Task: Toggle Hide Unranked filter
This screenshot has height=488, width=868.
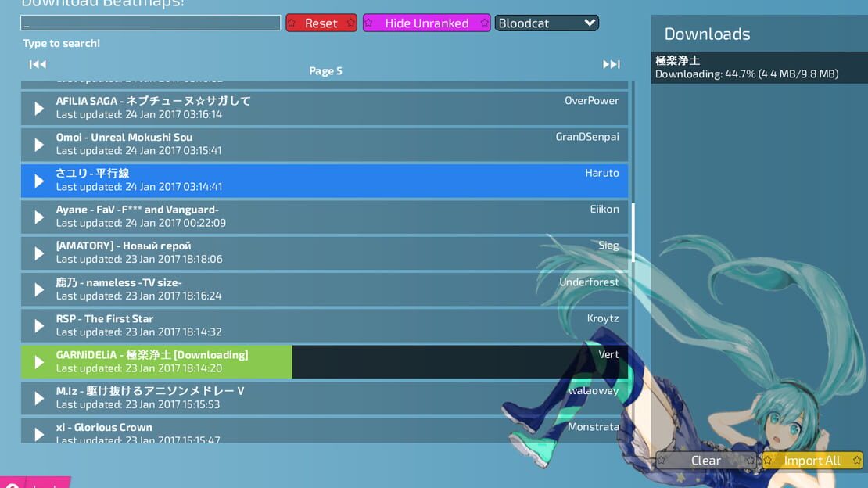Action: (426, 23)
